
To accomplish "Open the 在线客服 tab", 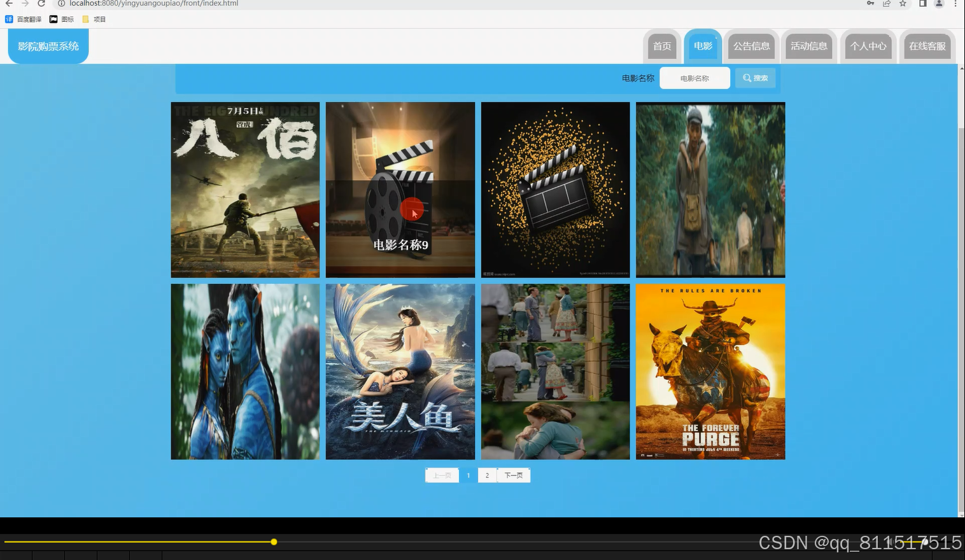I will pyautogui.click(x=927, y=46).
